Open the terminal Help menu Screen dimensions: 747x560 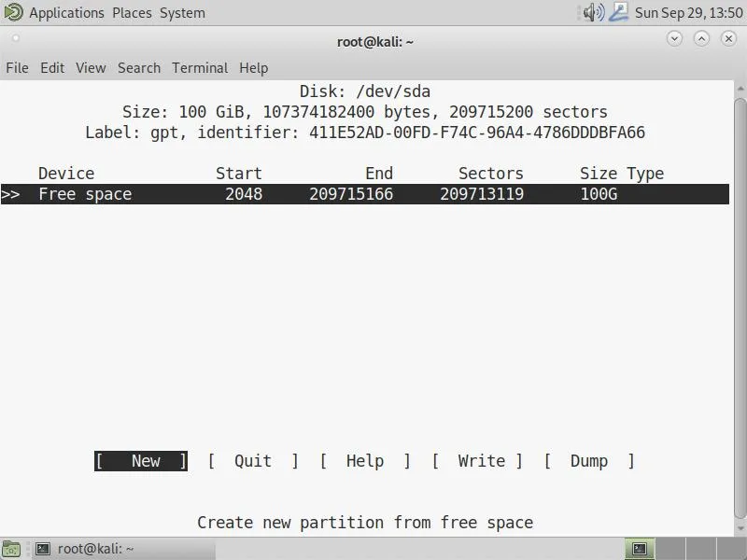pos(253,68)
